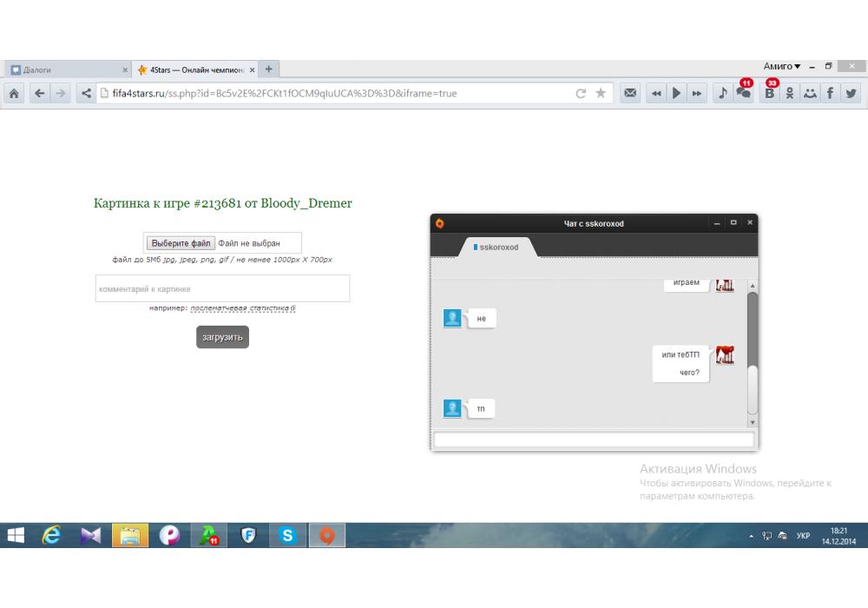Click the послематчевая статистика example link

243,307
